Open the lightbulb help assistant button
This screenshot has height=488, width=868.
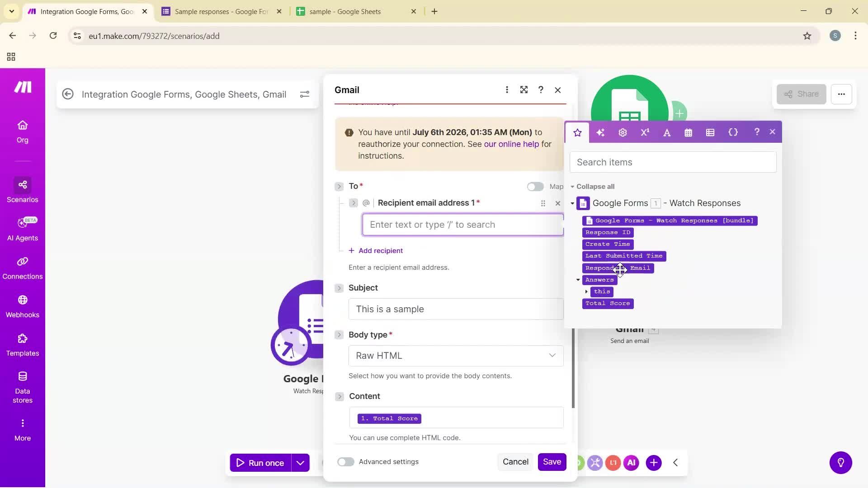click(840, 462)
